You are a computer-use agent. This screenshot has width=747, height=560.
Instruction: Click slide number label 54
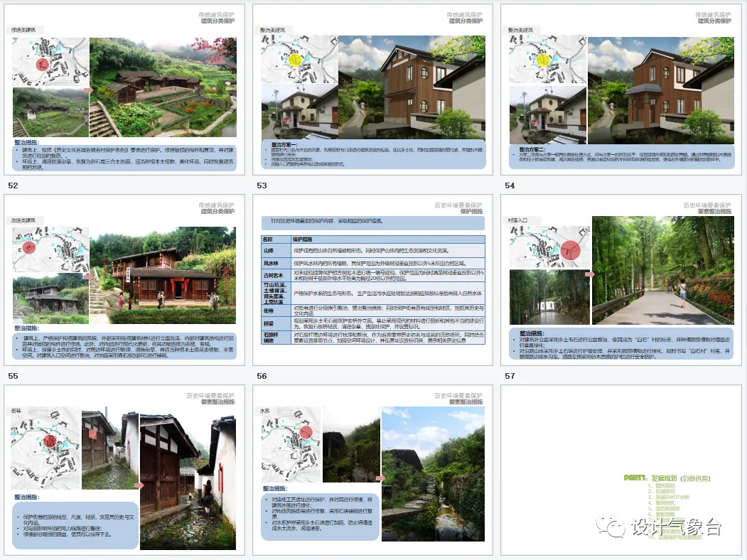coord(510,185)
